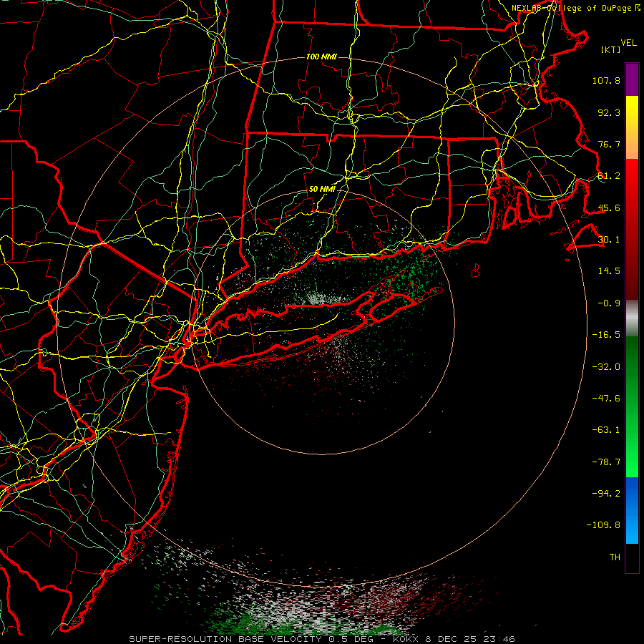Click the 'NEXLAB College of DuPage' header text
Image resolution: width=644 pixels, height=644 pixels.
pos(572,8)
